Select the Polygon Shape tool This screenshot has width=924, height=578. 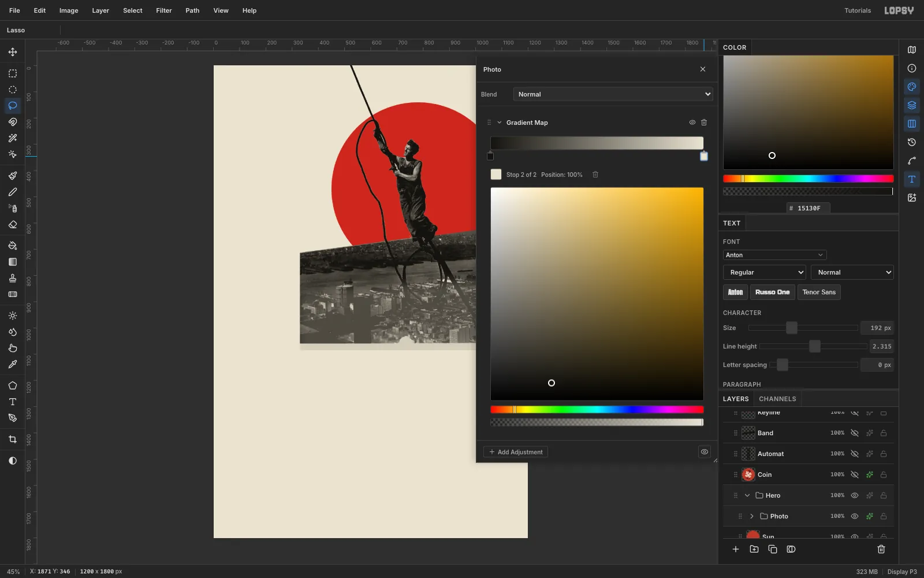(x=13, y=386)
